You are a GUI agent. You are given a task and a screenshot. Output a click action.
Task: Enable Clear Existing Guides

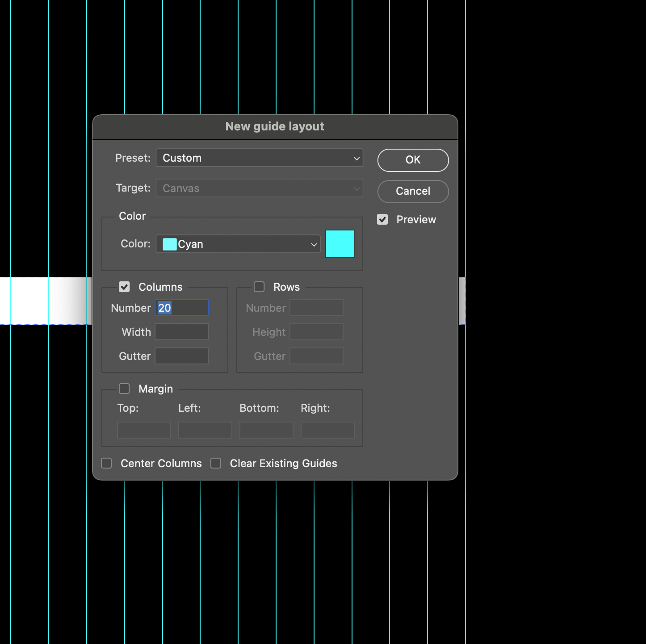(x=216, y=463)
